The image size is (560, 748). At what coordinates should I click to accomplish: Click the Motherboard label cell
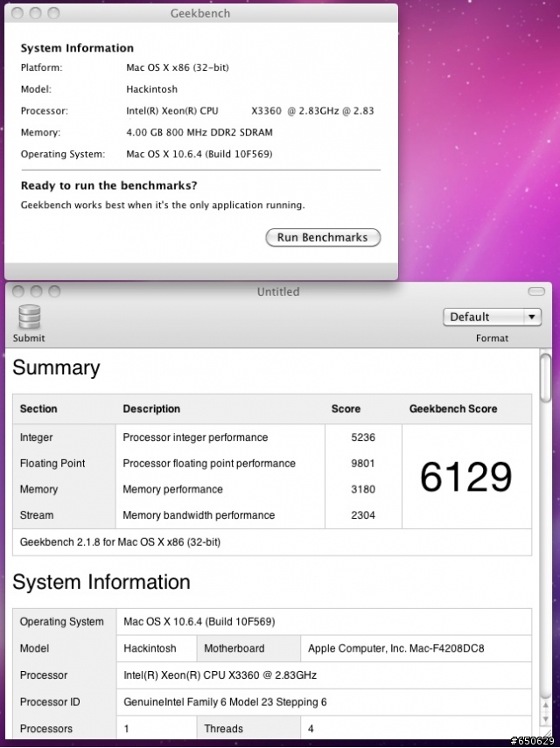(x=234, y=648)
